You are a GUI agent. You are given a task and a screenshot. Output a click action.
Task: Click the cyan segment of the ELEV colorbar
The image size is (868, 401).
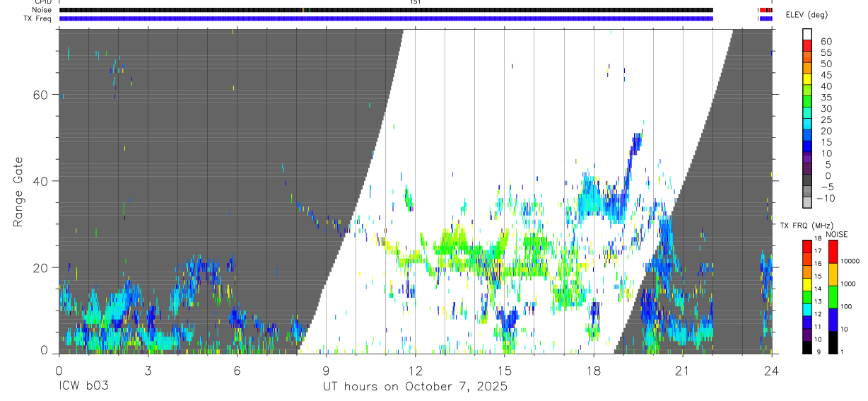pyautogui.click(x=807, y=124)
